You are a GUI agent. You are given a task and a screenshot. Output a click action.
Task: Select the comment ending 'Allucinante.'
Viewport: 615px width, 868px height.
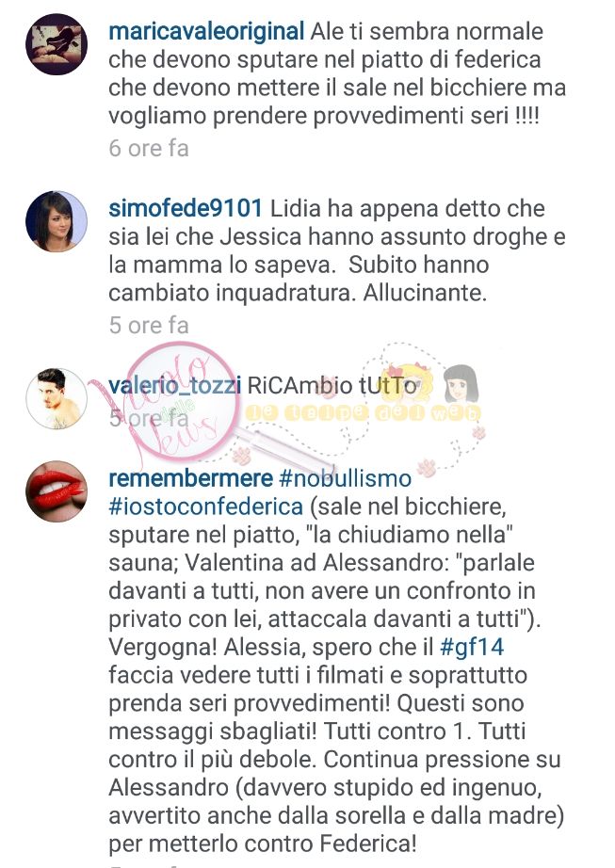click(x=337, y=250)
